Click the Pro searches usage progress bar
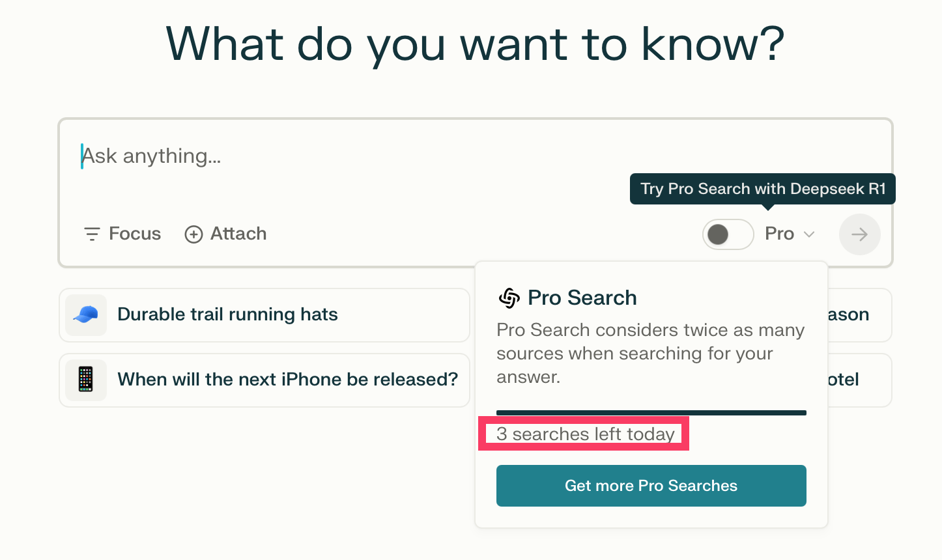Viewport: 942px width, 560px height. (651, 413)
